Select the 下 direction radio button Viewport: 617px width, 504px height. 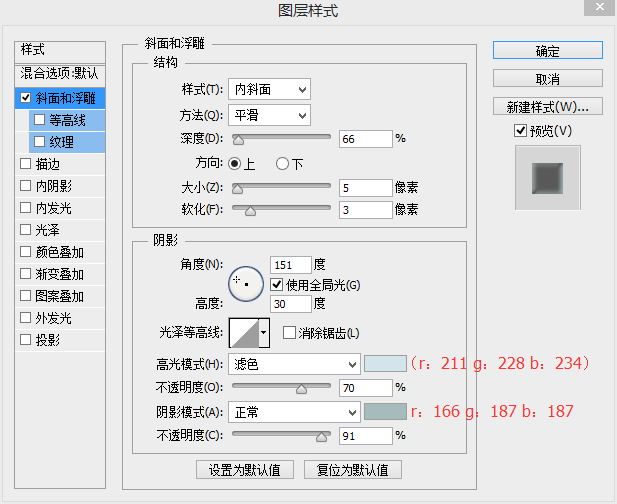pyautogui.click(x=282, y=163)
